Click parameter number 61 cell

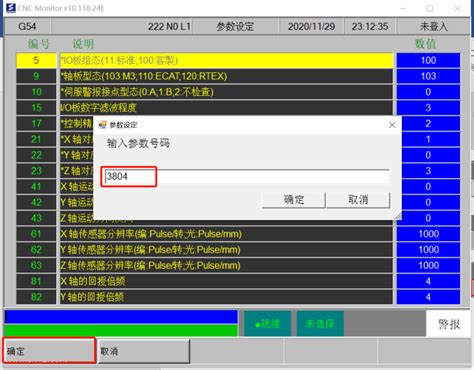[x=36, y=234]
